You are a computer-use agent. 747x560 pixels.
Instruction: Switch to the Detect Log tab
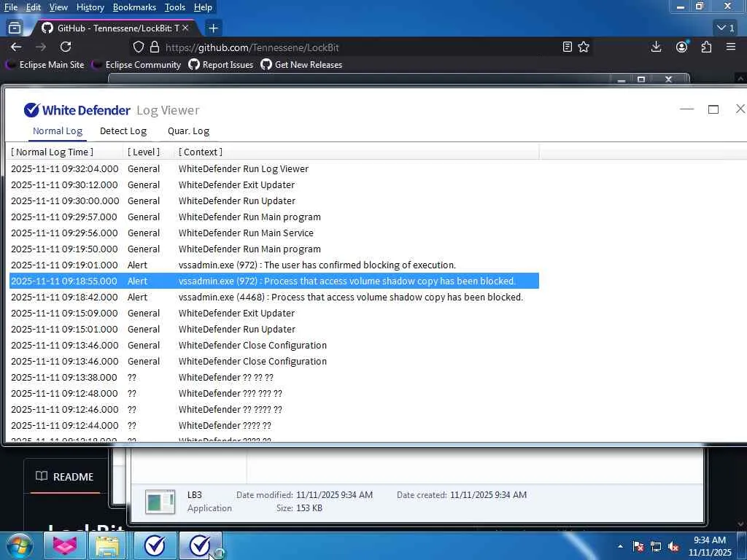pos(123,131)
